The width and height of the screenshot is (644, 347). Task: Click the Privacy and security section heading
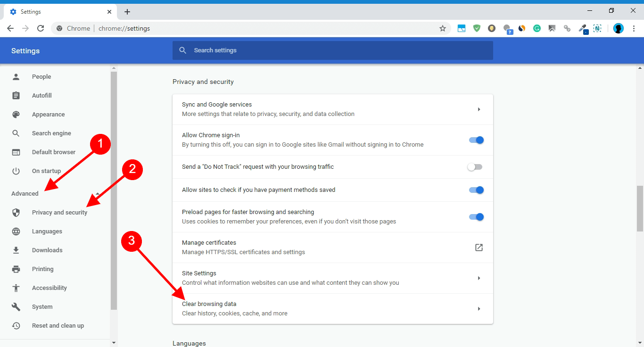click(x=203, y=82)
